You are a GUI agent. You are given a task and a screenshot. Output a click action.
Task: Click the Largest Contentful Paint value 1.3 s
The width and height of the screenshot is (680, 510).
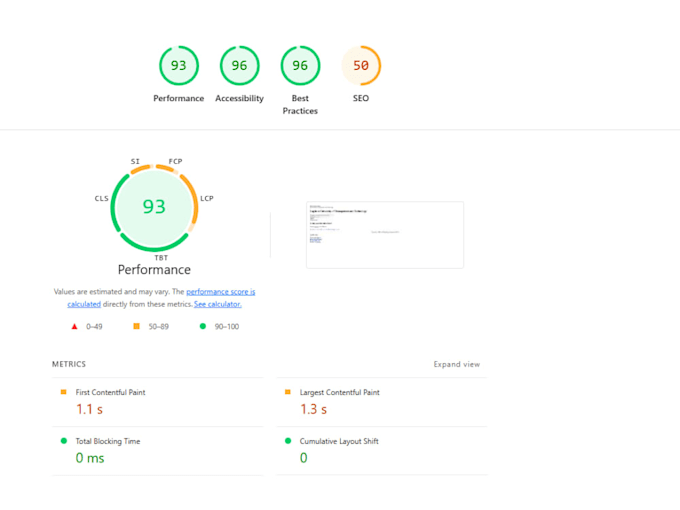(x=314, y=409)
